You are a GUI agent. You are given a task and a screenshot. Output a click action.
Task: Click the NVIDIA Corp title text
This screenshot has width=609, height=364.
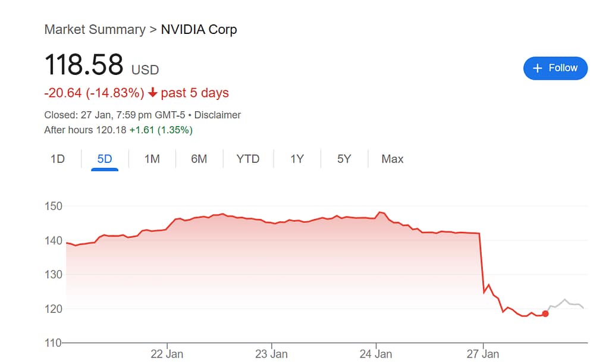(199, 30)
